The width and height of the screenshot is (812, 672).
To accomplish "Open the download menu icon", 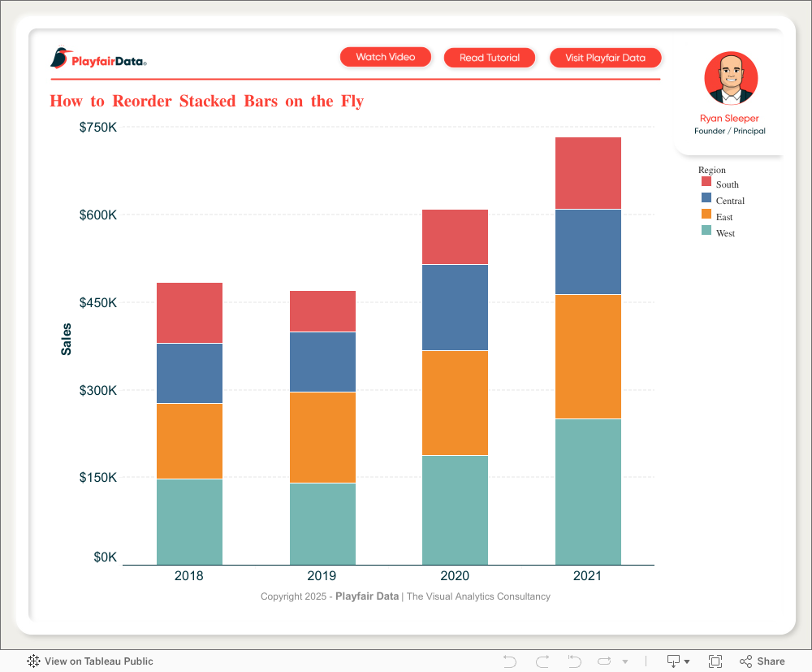I will (x=678, y=661).
